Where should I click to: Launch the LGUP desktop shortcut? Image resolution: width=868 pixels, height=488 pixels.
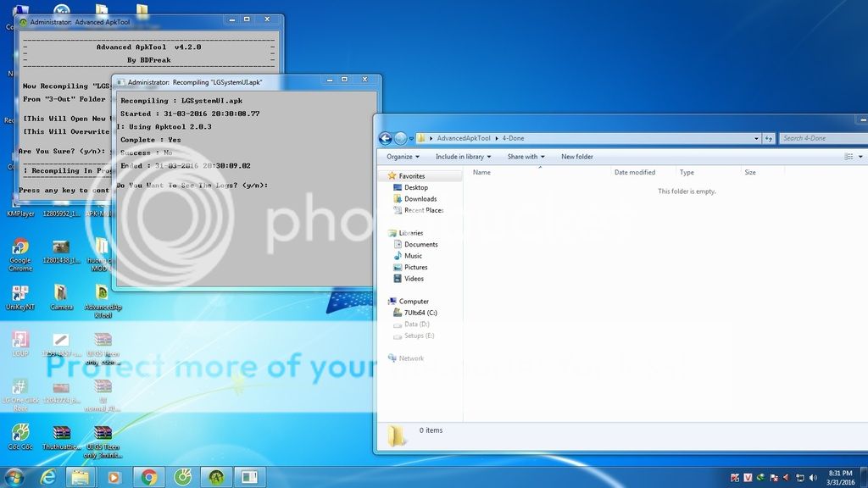pos(20,343)
